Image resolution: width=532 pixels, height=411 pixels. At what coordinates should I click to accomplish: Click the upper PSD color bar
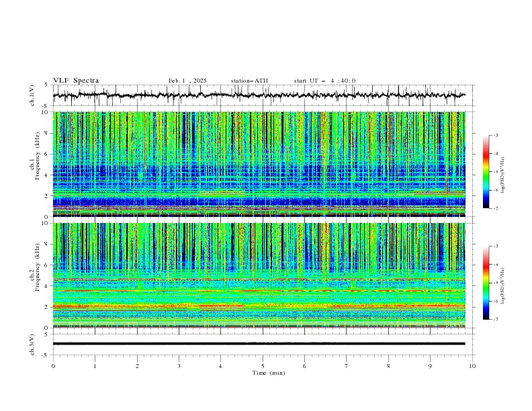(x=486, y=172)
